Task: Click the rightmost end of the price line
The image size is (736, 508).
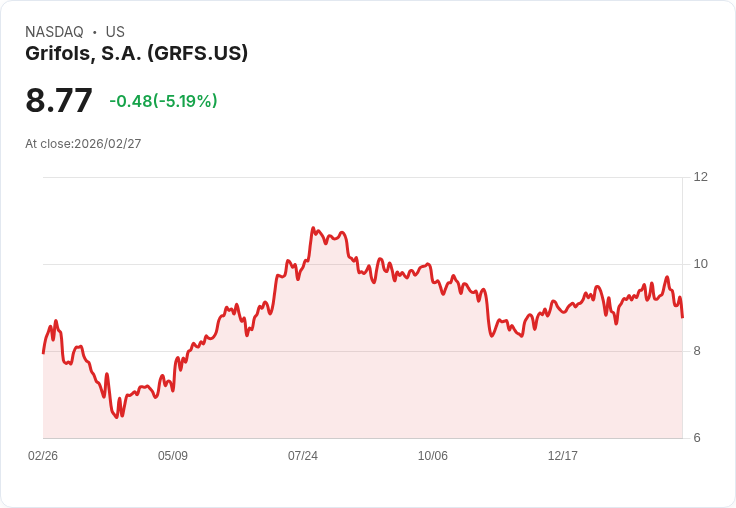Action: click(682, 317)
